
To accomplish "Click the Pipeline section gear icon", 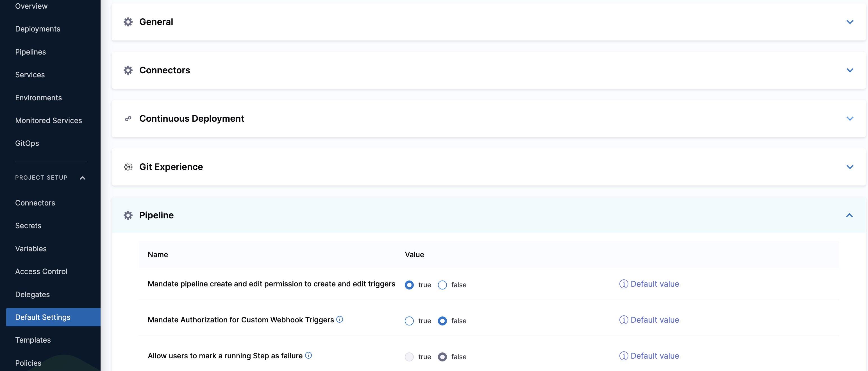I will coord(128,215).
